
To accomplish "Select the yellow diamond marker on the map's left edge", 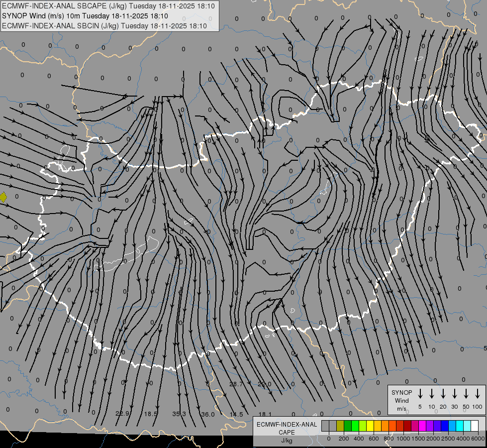I will tap(3, 197).
